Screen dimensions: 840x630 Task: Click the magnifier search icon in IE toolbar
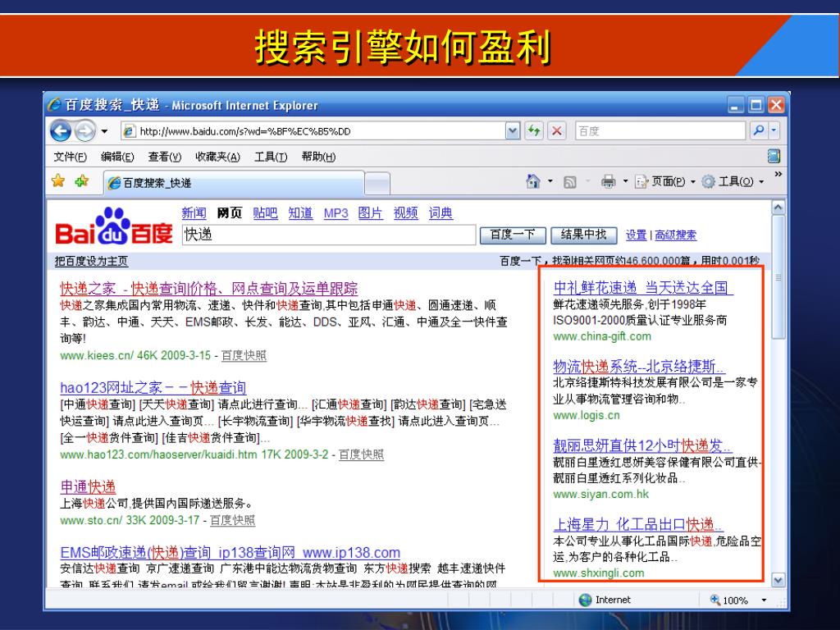759,130
